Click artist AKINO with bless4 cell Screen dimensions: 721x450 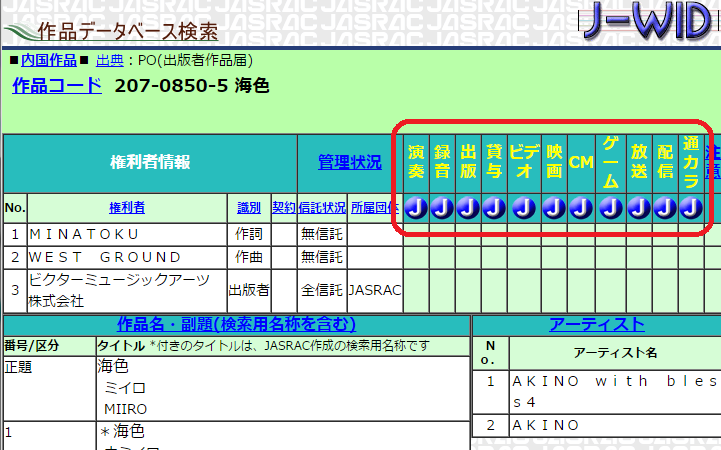[x=615, y=392]
